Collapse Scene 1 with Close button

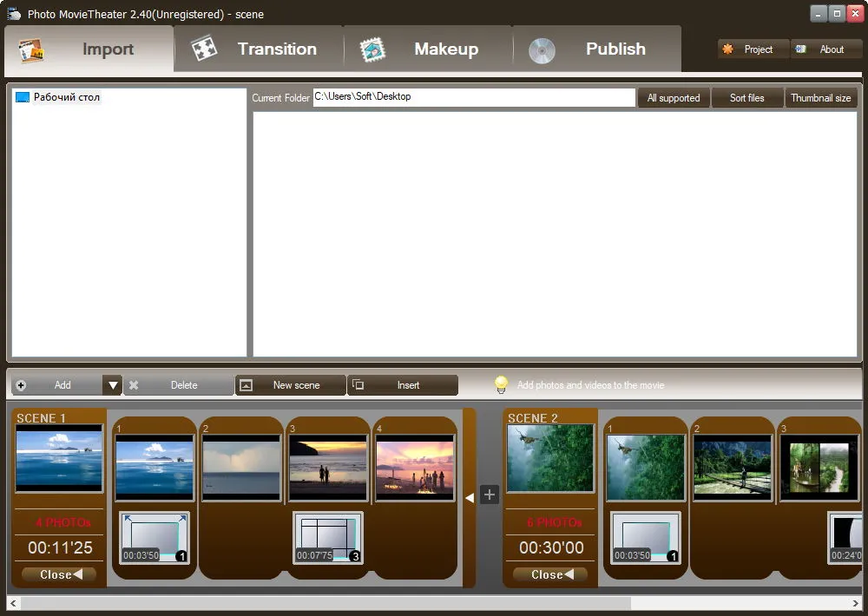tap(59, 574)
